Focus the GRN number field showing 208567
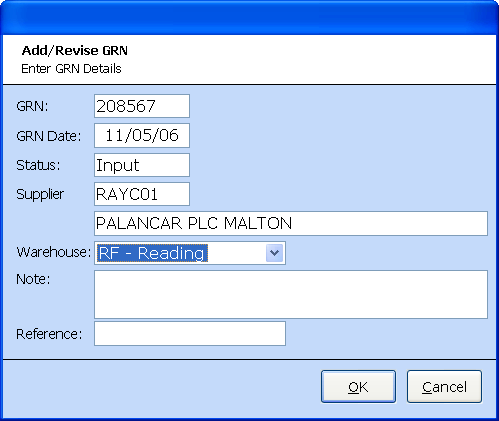This screenshot has height=421, width=499. (x=142, y=106)
